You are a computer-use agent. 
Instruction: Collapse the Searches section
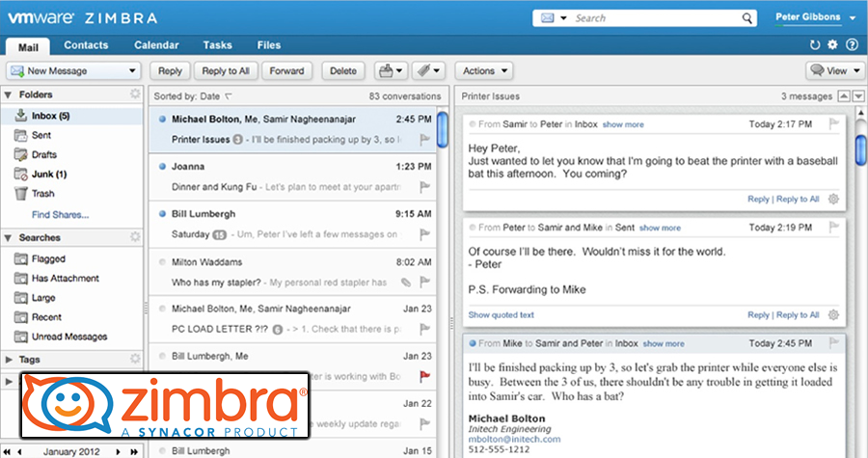[8, 238]
